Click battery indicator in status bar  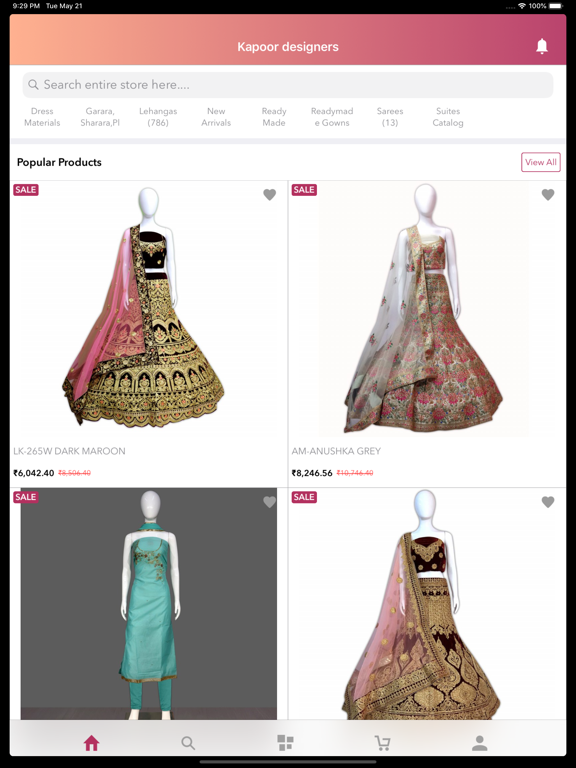coord(556,6)
